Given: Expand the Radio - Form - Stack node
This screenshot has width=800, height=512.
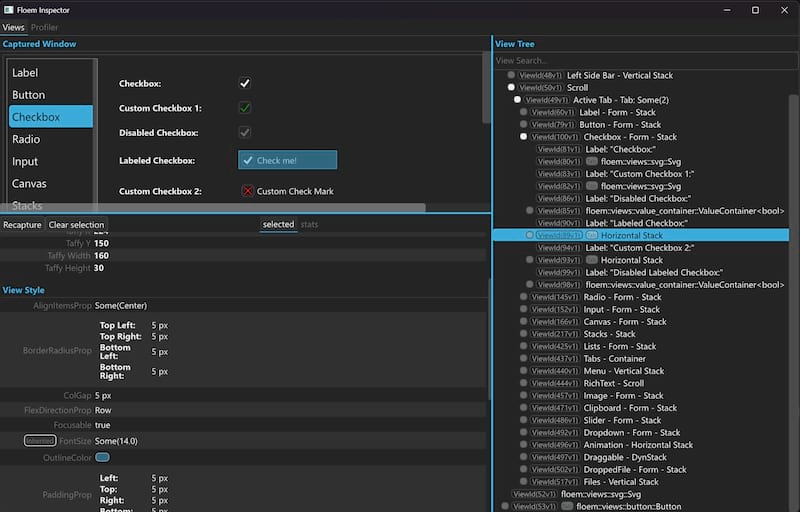Looking at the screenshot, I should tap(523, 297).
